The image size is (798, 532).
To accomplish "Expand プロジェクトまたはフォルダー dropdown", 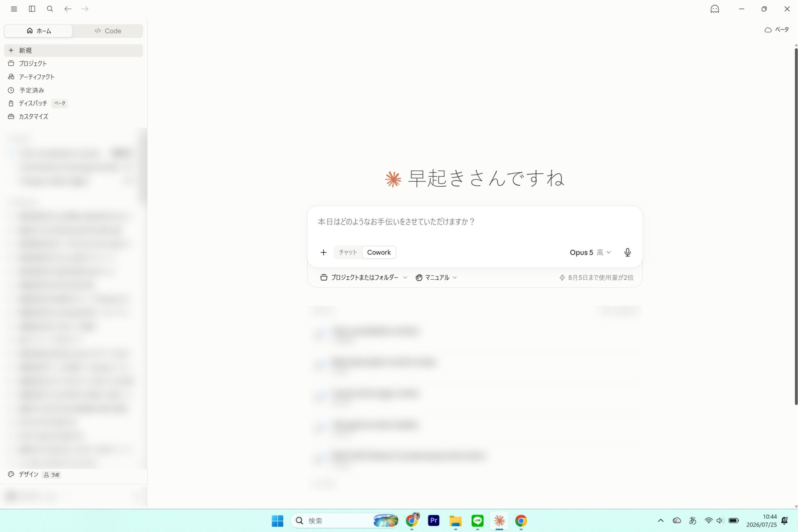I will point(364,277).
